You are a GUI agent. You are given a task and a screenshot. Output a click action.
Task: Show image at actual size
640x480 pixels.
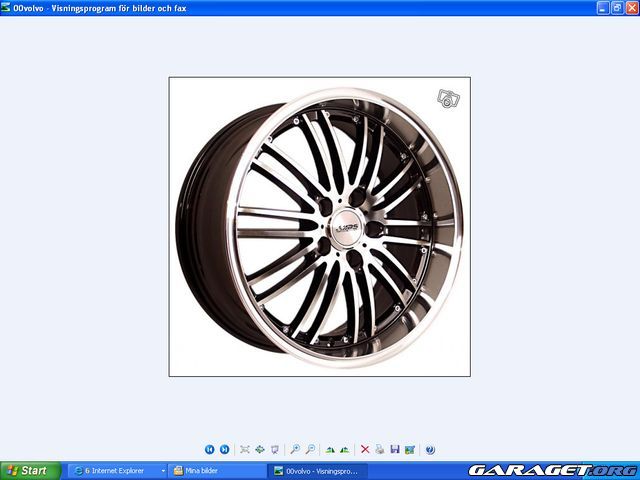[260, 449]
